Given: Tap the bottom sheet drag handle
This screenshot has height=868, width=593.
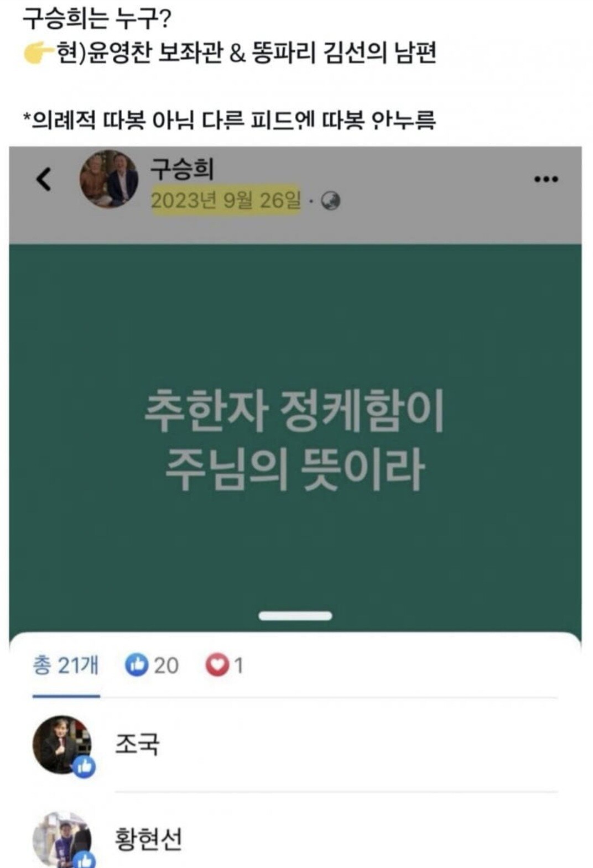Looking at the screenshot, I should point(295,616).
